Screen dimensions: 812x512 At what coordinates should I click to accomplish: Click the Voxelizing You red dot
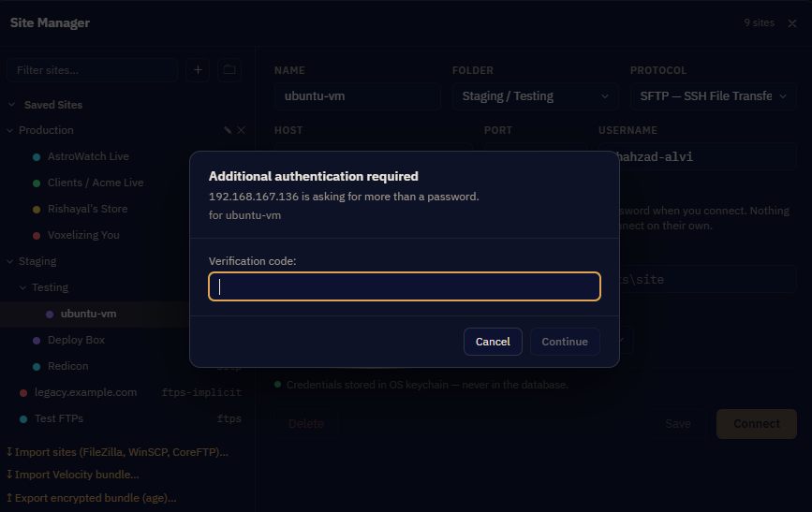37,236
